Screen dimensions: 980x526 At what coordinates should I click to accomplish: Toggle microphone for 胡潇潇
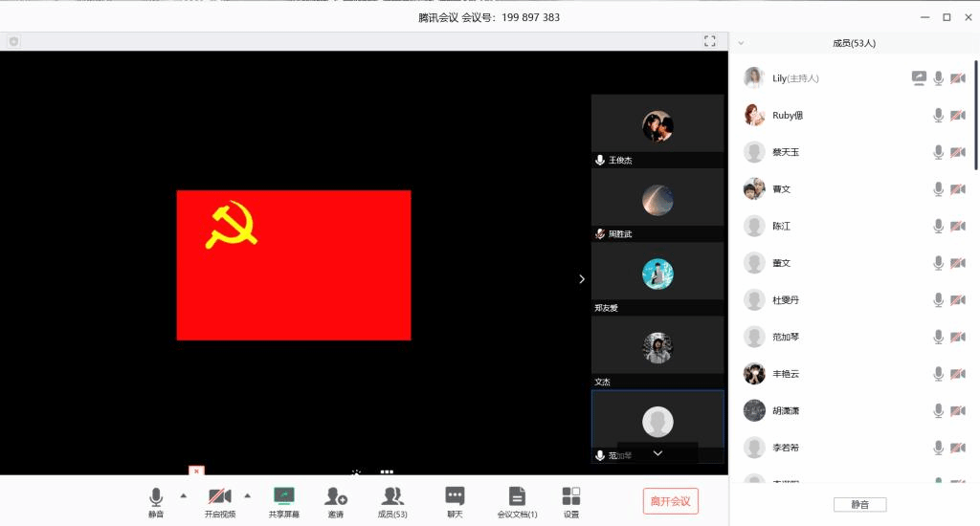(x=938, y=410)
